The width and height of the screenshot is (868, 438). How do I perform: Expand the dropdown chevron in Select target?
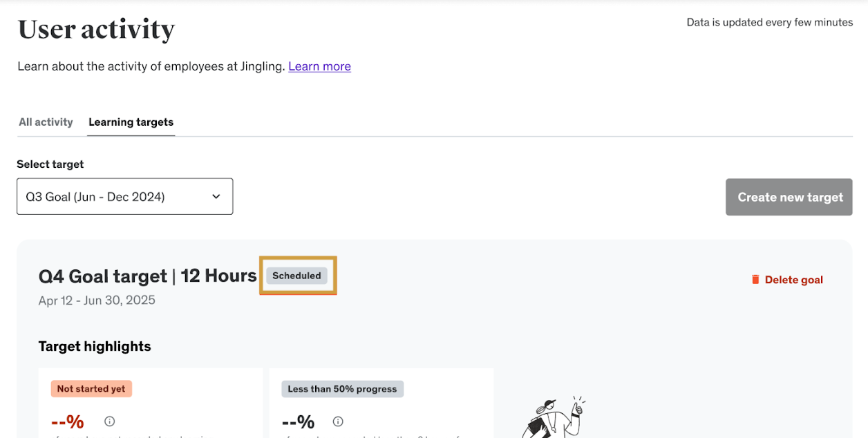click(216, 197)
